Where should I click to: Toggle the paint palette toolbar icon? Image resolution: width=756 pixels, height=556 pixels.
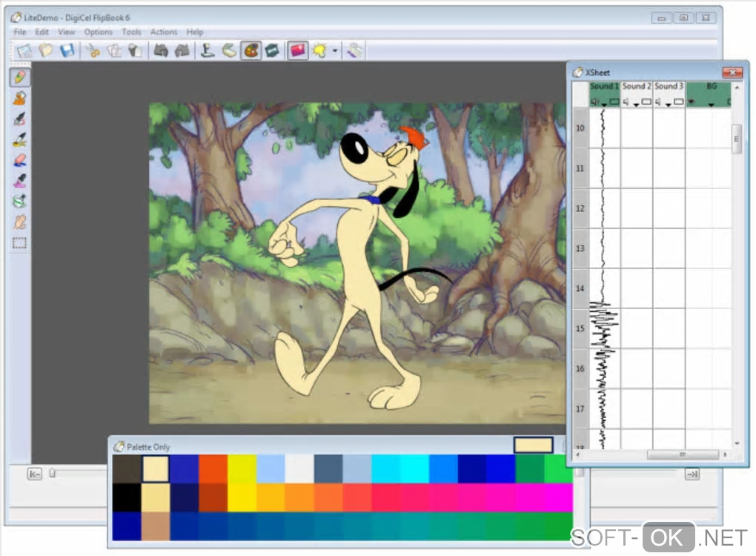click(x=251, y=50)
